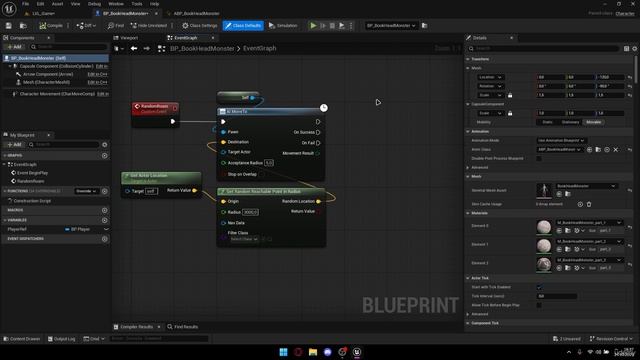Open the File menu
This screenshot has height=360, width=640.
(x=25, y=4)
